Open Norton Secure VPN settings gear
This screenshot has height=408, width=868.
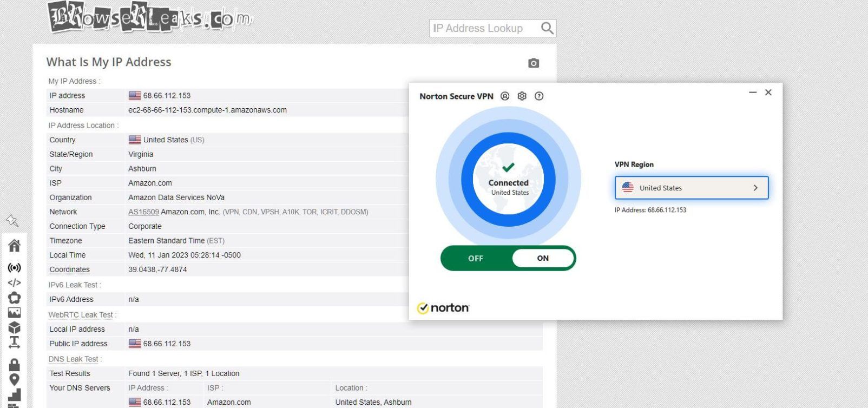522,96
